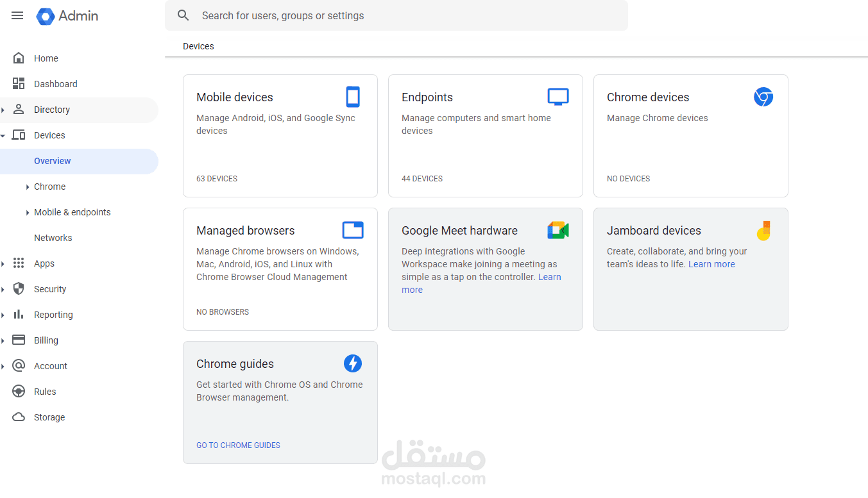Expand the Mobile & endpoints arrow

28,212
